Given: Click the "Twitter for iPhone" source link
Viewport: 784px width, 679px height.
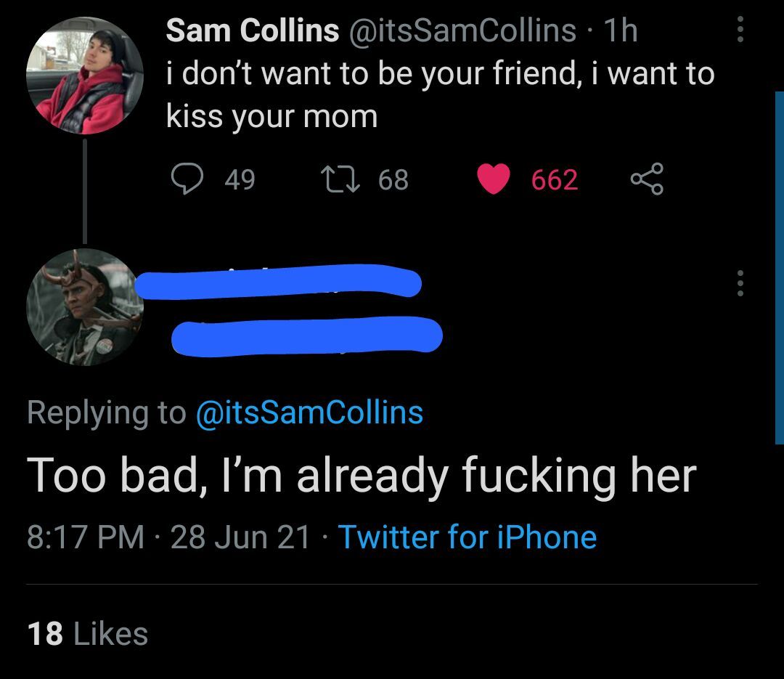Looking at the screenshot, I should (467, 537).
